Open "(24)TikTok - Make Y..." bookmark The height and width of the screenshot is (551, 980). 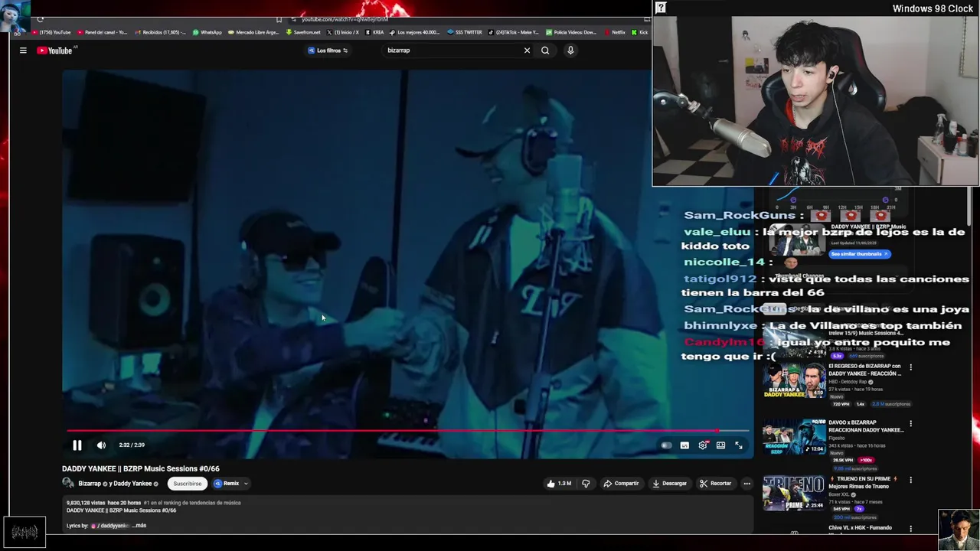pyautogui.click(x=514, y=32)
